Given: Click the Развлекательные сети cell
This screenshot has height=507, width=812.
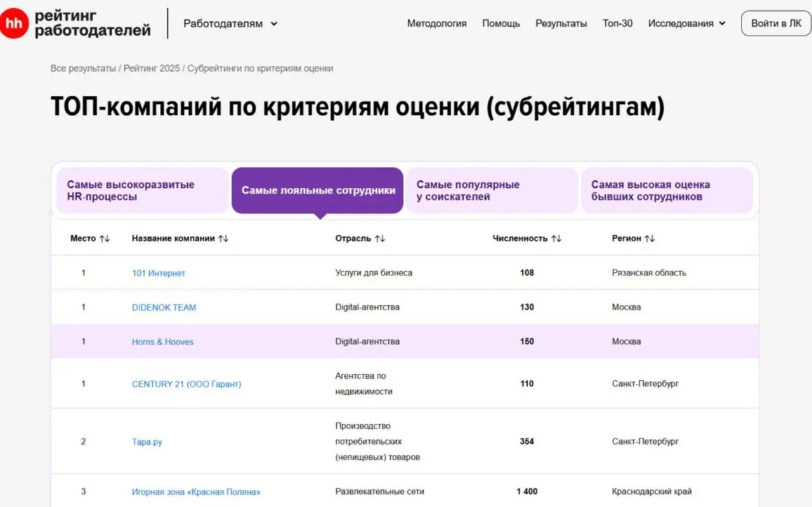Looking at the screenshot, I should pos(379,492).
